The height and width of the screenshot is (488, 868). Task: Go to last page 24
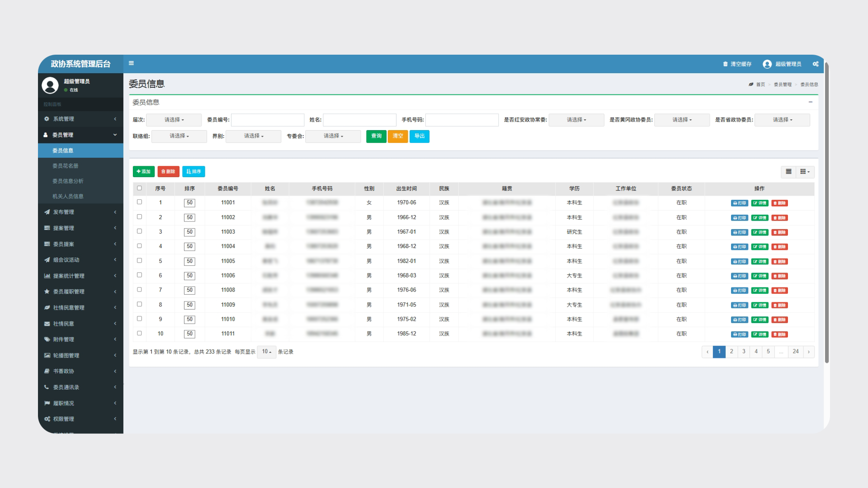tap(796, 352)
